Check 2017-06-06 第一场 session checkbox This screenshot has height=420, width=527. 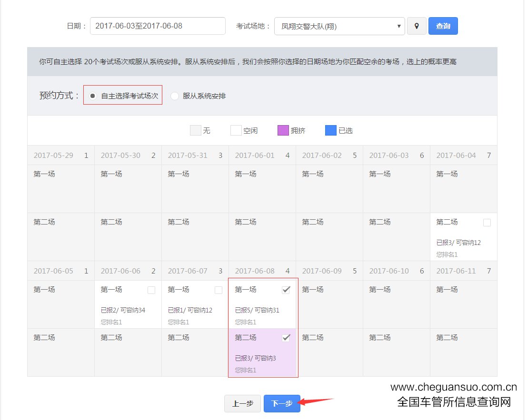click(x=151, y=290)
